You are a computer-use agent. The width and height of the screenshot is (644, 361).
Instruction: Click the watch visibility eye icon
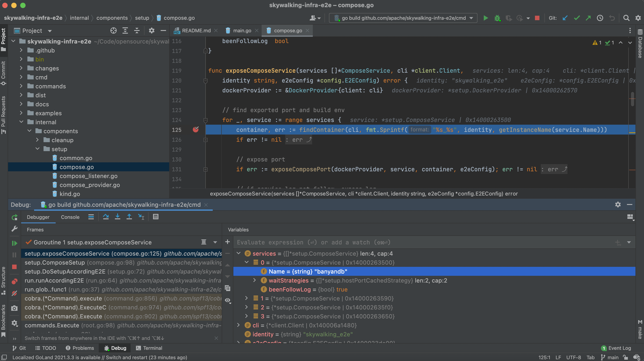[x=228, y=301]
